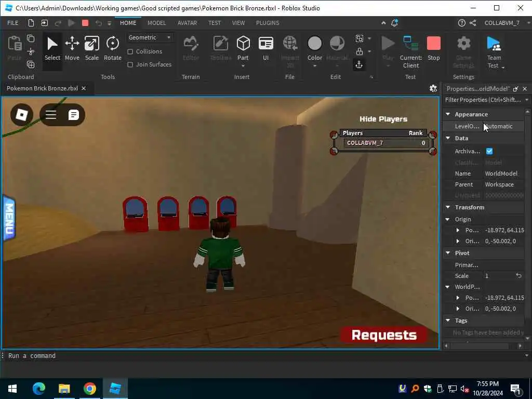Open the FILE menu
This screenshot has width=532, height=399.
pos(13,23)
